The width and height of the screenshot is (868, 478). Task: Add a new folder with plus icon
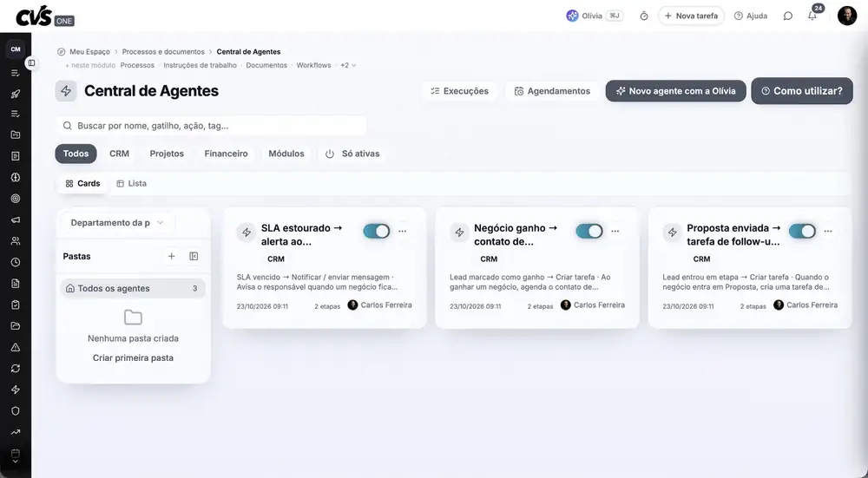pos(172,256)
